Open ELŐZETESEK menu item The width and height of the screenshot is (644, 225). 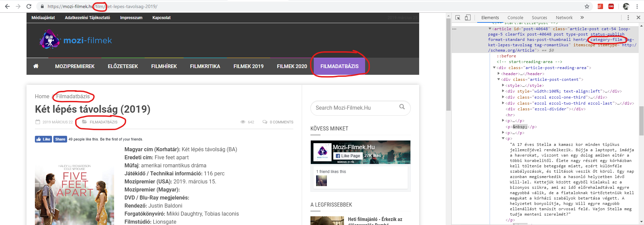pyautogui.click(x=123, y=66)
